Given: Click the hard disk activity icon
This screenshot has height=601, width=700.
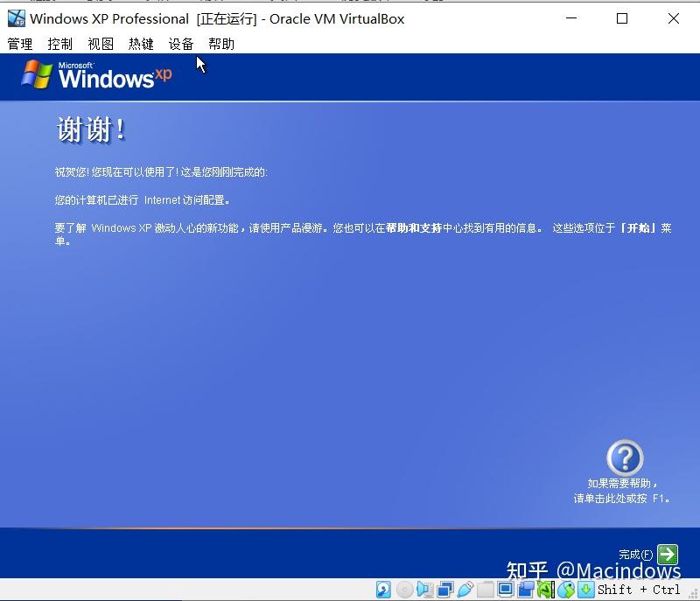Looking at the screenshot, I should point(382,590).
